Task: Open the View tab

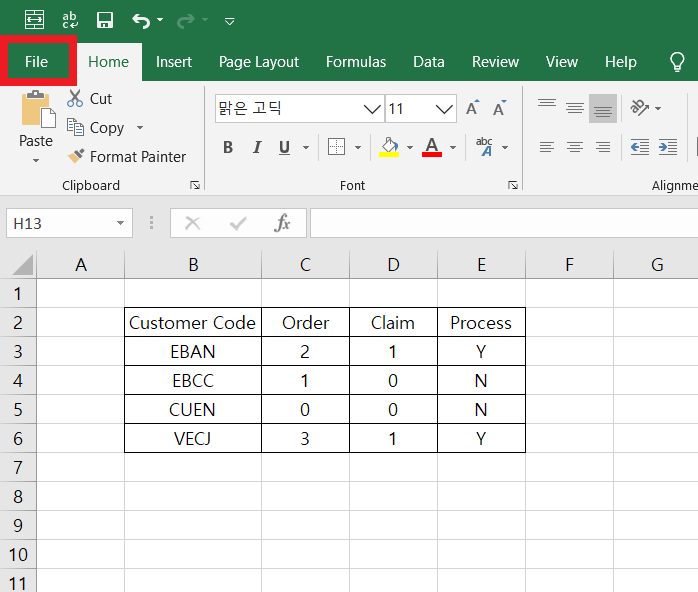Action: [x=562, y=61]
